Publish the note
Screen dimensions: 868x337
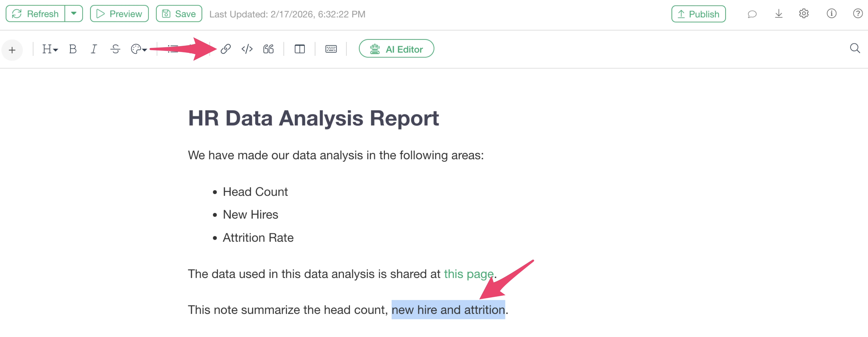tap(698, 14)
